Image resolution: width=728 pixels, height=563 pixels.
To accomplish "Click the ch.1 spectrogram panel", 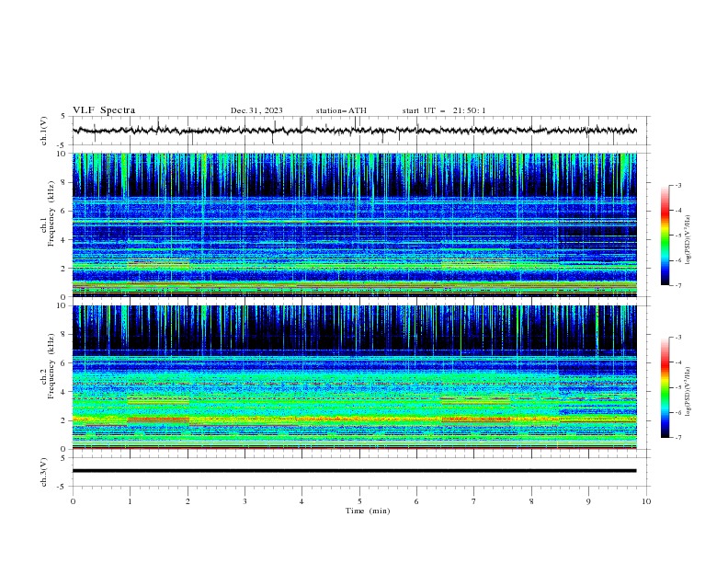I will [x=354, y=224].
